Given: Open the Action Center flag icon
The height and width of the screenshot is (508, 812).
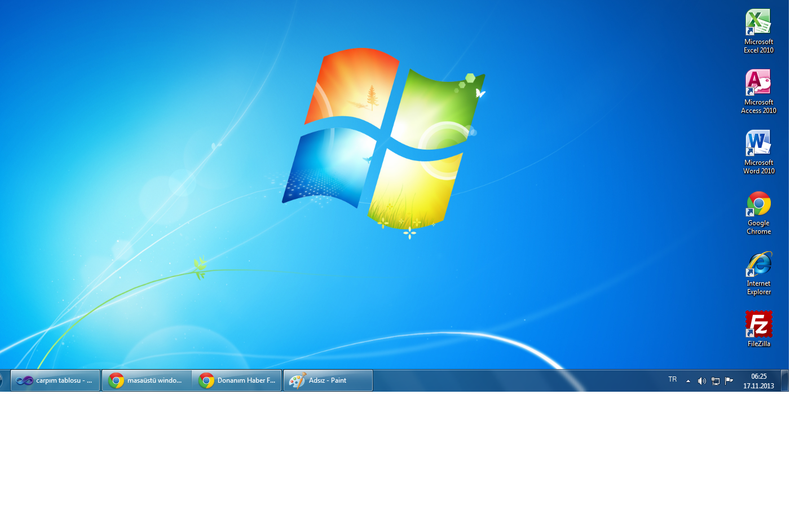Looking at the screenshot, I should coord(729,380).
